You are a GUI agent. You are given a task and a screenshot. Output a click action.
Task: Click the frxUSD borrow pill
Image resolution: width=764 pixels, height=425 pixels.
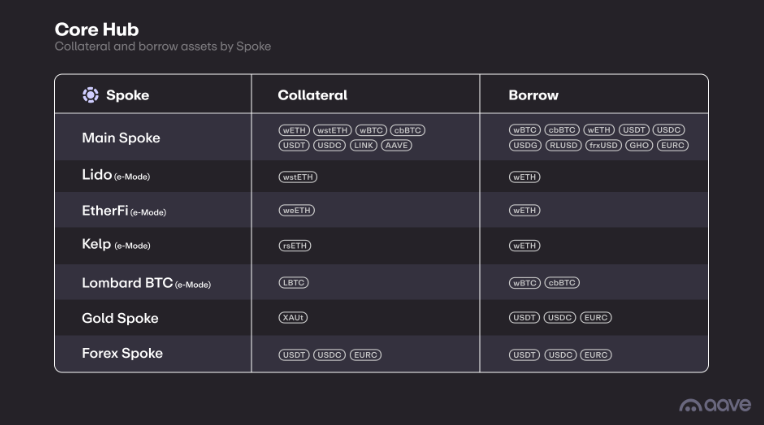(x=603, y=145)
